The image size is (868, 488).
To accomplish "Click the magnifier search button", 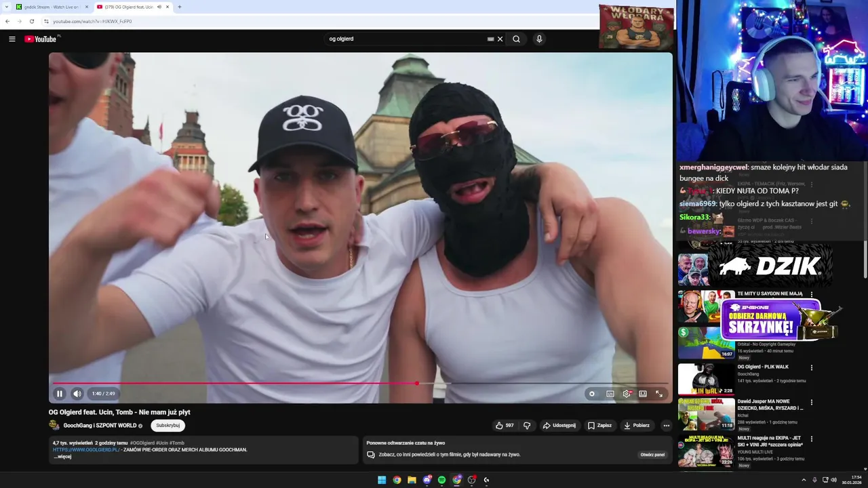I will pos(516,39).
